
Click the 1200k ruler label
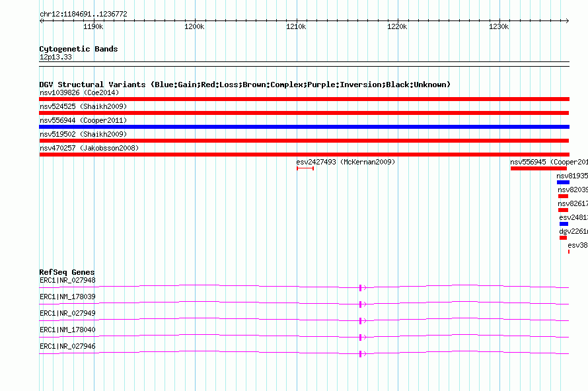tap(194, 26)
